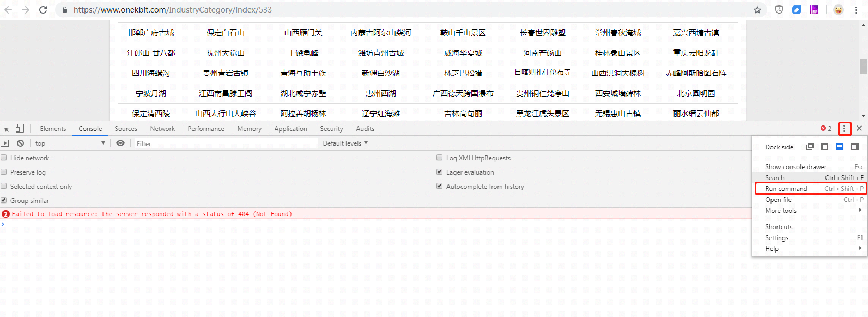This screenshot has width=868, height=317.
Task: Enable the Preserve log checkbox
Action: (4, 172)
